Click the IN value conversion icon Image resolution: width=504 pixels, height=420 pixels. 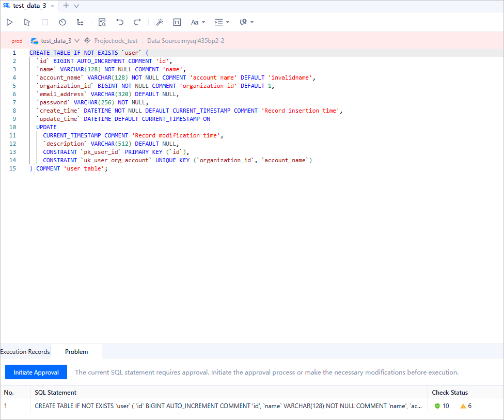pos(177,22)
